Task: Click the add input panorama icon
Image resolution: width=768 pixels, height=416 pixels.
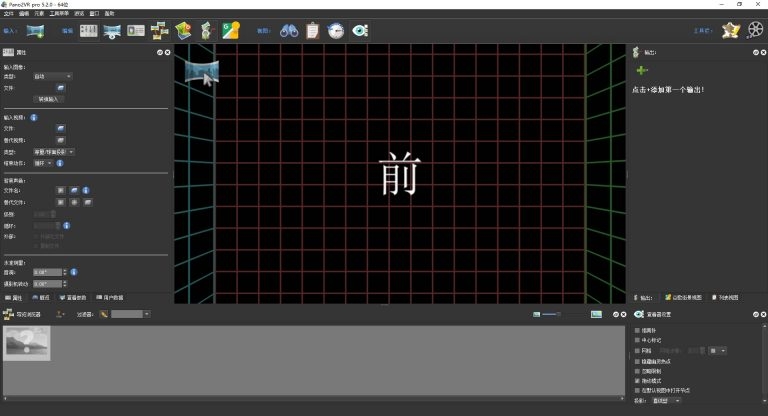Action: [35, 31]
